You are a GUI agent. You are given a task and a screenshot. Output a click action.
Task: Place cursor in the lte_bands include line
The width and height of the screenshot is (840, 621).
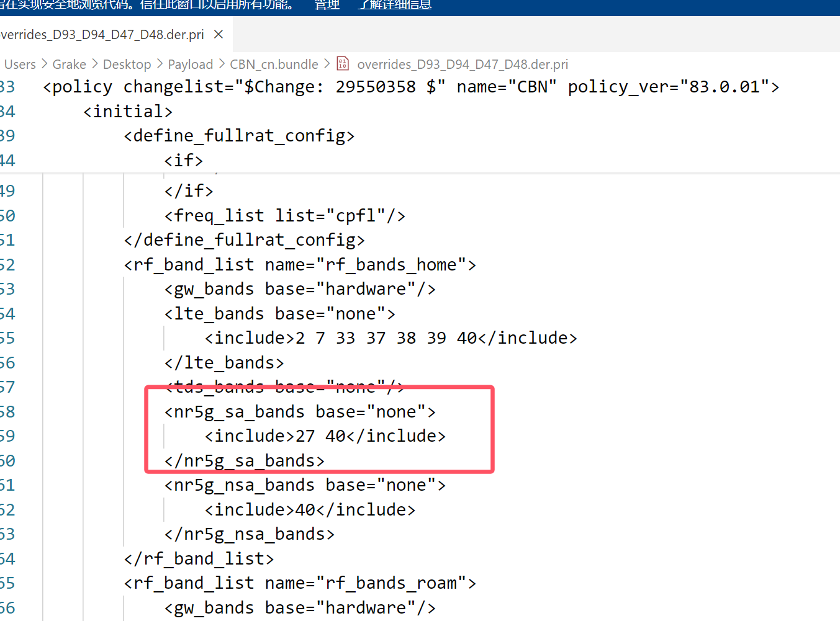[x=391, y=338]
